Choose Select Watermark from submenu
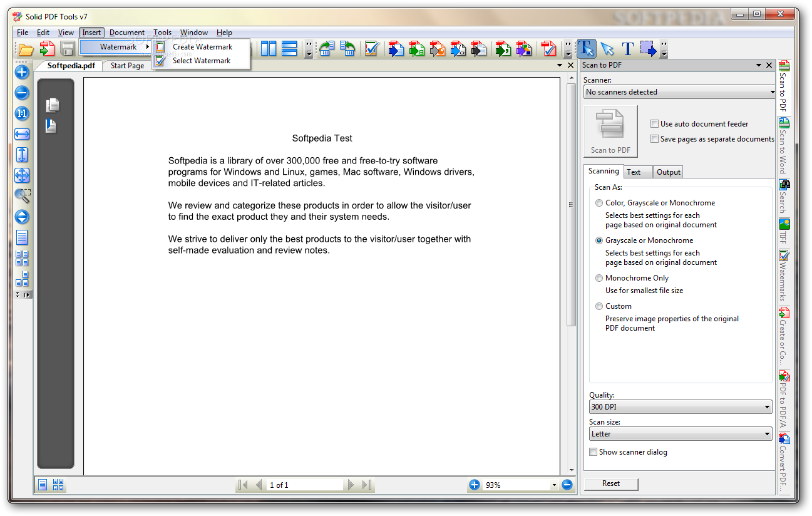Image resolution: width=812 pixels, height=516 pixels. tap(202, 61)
